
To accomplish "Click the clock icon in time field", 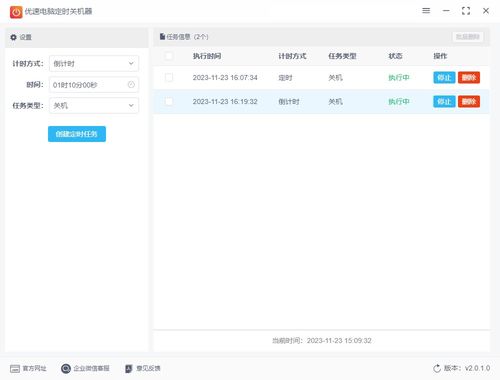I will click(131, 85).
